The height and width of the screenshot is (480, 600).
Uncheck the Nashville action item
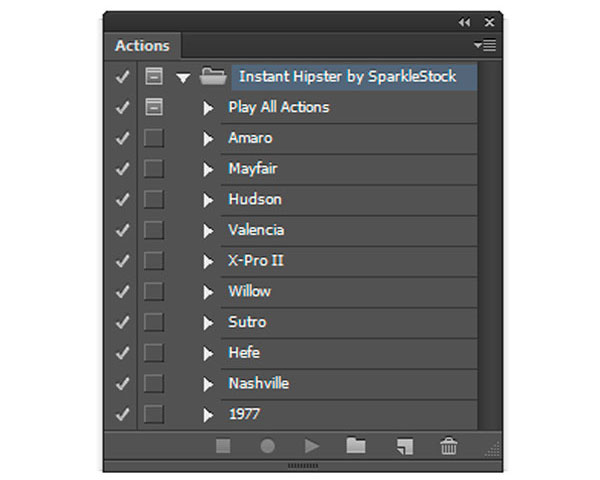[x=122, y=384]
